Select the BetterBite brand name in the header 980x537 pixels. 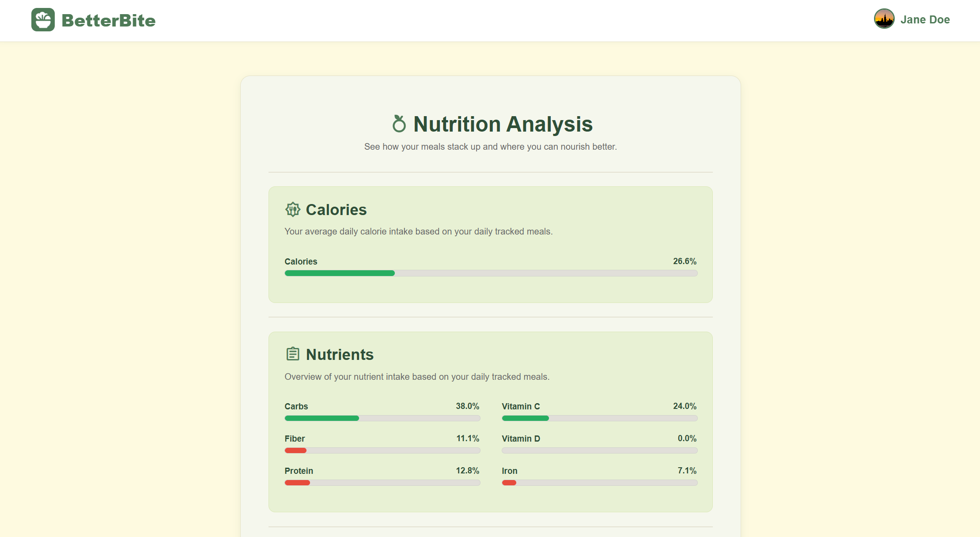tap(108, 19)
